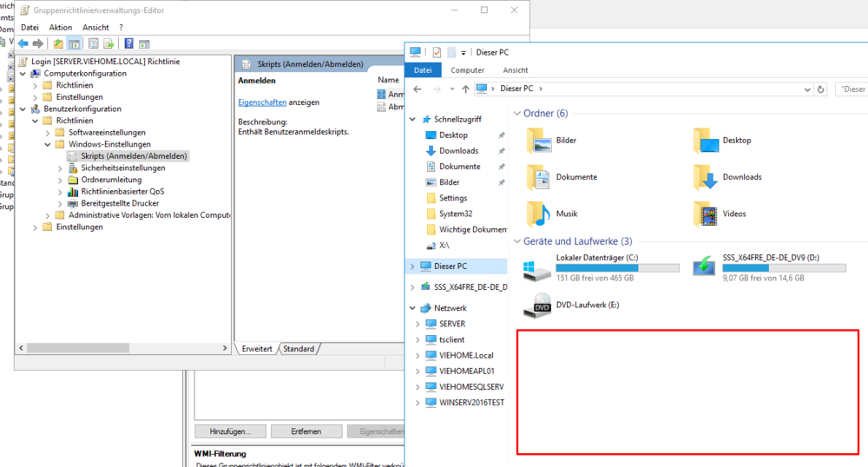
Task: Click the up arrow in Explorer navigation
Action: click(466, 89)
